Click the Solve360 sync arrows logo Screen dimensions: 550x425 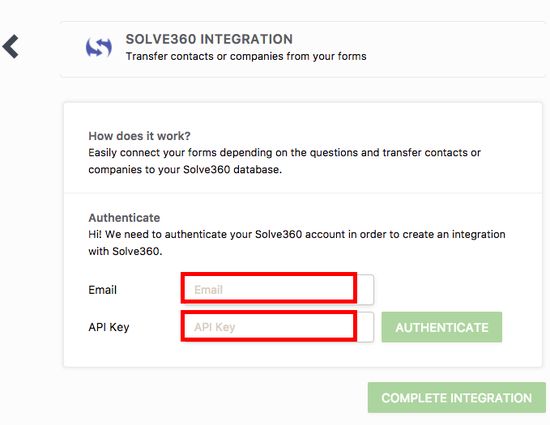pyautogui.click(x=99, y=47)
